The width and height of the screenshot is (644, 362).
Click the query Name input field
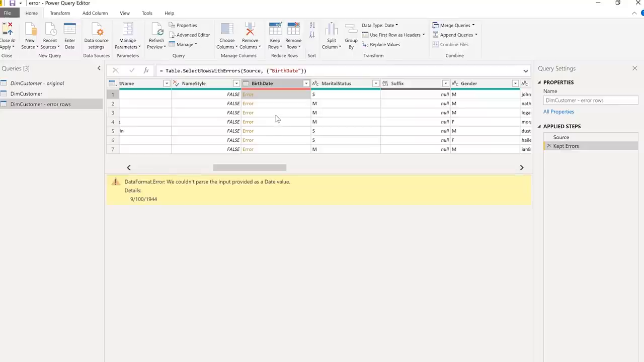point(591,100)
